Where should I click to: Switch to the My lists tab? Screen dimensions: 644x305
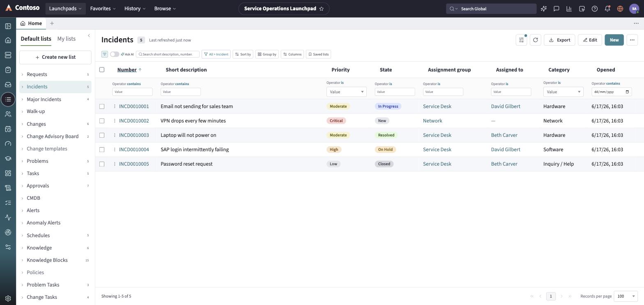coord(67,39)
